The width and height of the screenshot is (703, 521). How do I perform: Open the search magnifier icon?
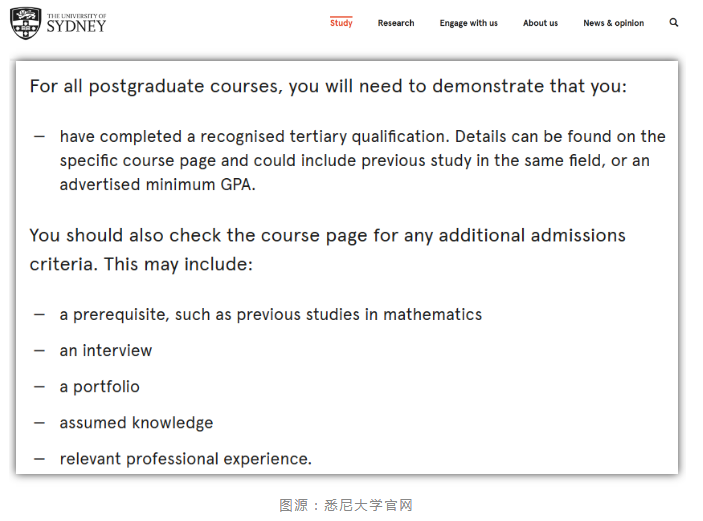[673, 22]
